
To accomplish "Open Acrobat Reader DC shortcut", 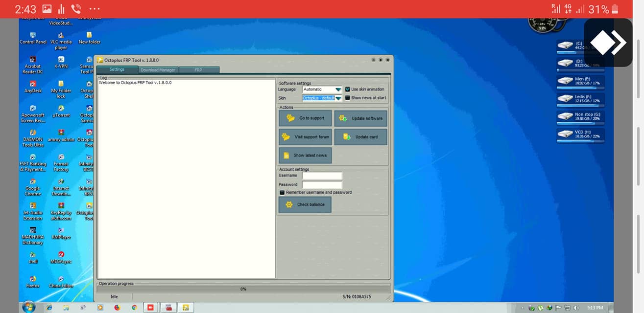I will 33,65.
